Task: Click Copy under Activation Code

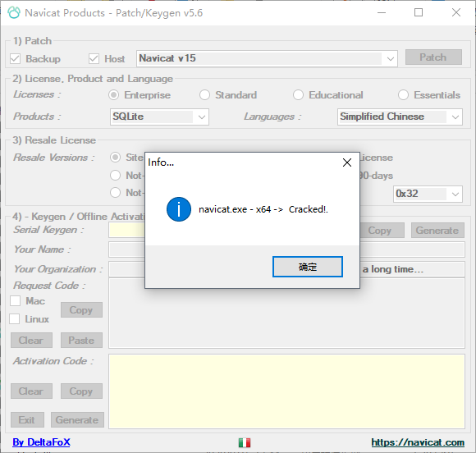Action: (81, 391)
